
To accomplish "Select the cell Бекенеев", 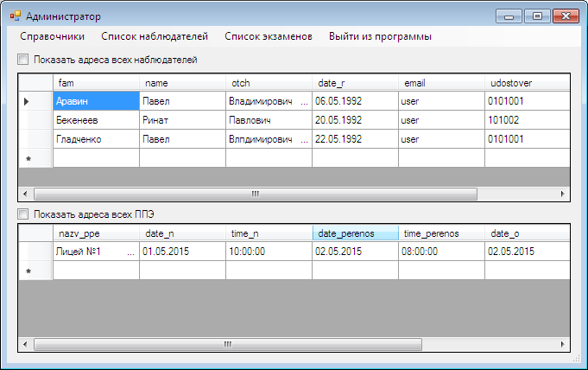I will click(x=96, y=120).
